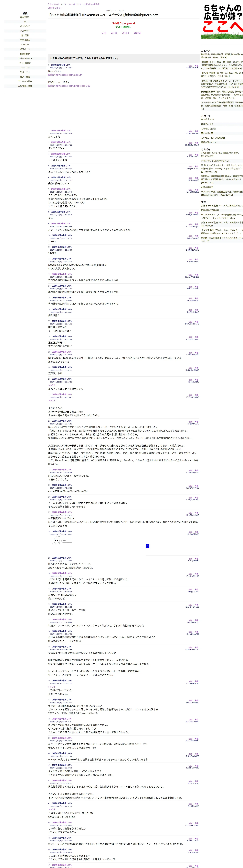Open the バスケット board

pos(25,31)
